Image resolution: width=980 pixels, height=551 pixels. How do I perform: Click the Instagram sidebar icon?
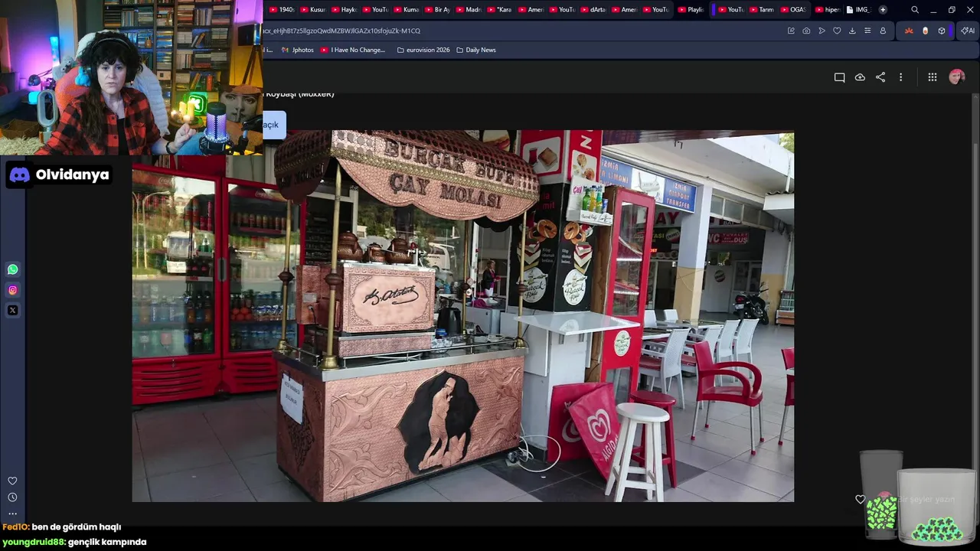tap(13, 290)
